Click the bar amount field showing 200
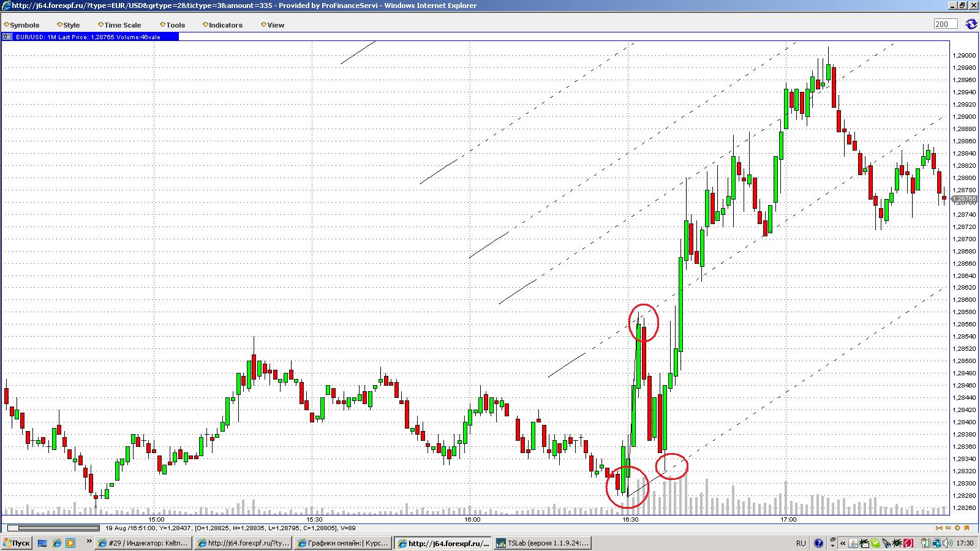This screenshot has height=551, width=980. [945, 24]
